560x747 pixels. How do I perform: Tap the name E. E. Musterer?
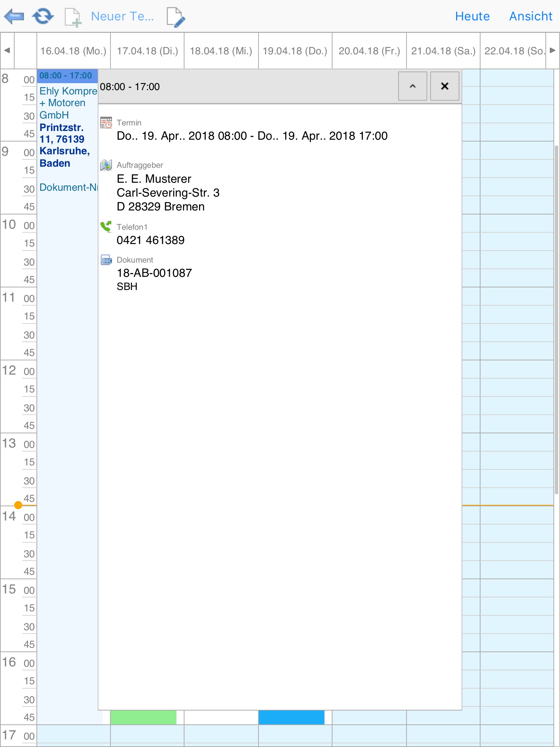click(154, 179)
